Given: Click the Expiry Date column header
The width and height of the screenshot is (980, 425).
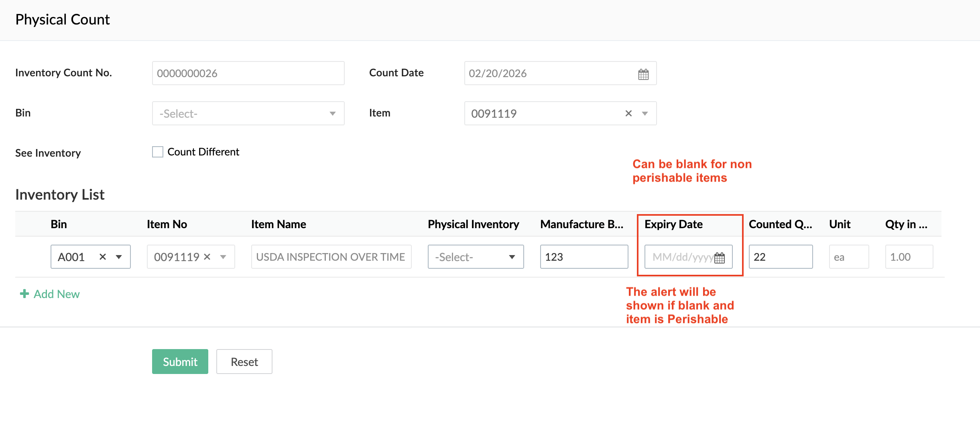Looking at the screenshot, I should pos(673,225).
